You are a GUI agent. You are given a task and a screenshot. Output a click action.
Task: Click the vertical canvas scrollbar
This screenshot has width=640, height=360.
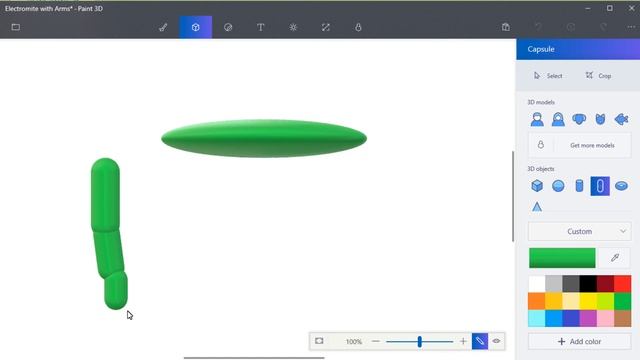coord(513,196)
